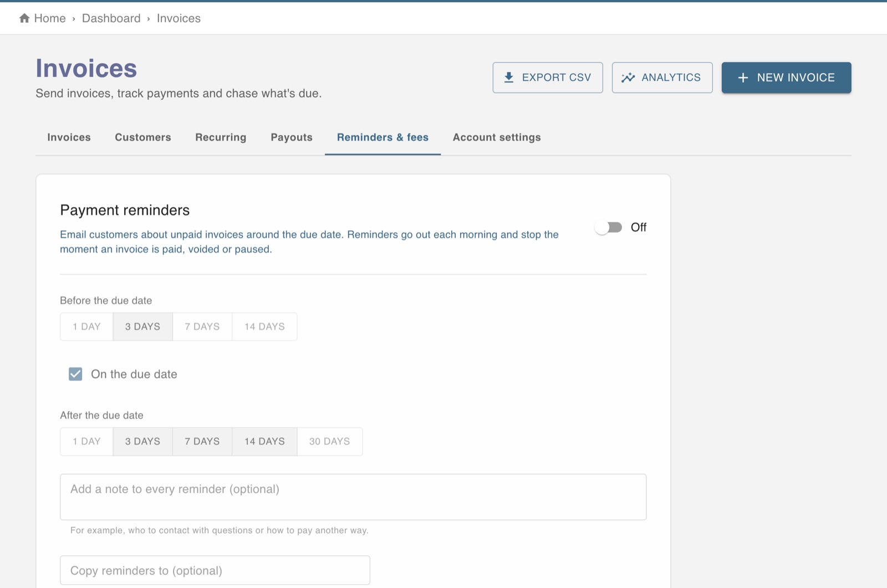Deselect 14 DAYS after the due date
887x588 pixels.
coord(264,441)
